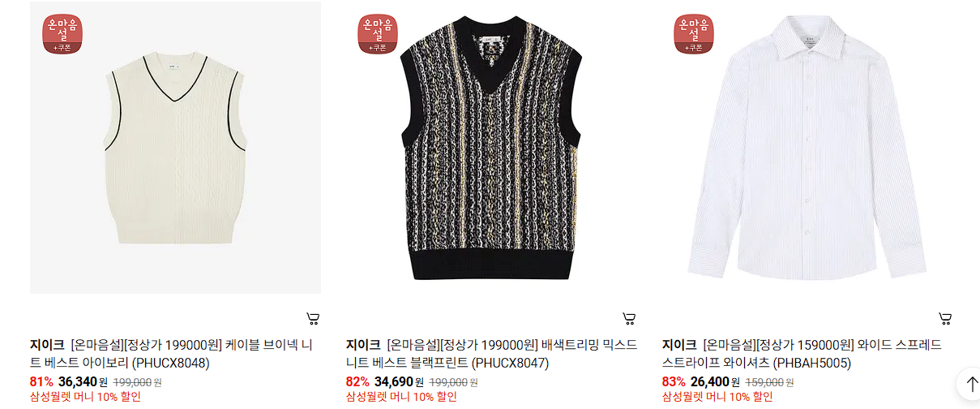Screen dimensions: 980x409
Task: Click 온마음설 coupon badge on ivory vest
Action: tap(62, 34)
